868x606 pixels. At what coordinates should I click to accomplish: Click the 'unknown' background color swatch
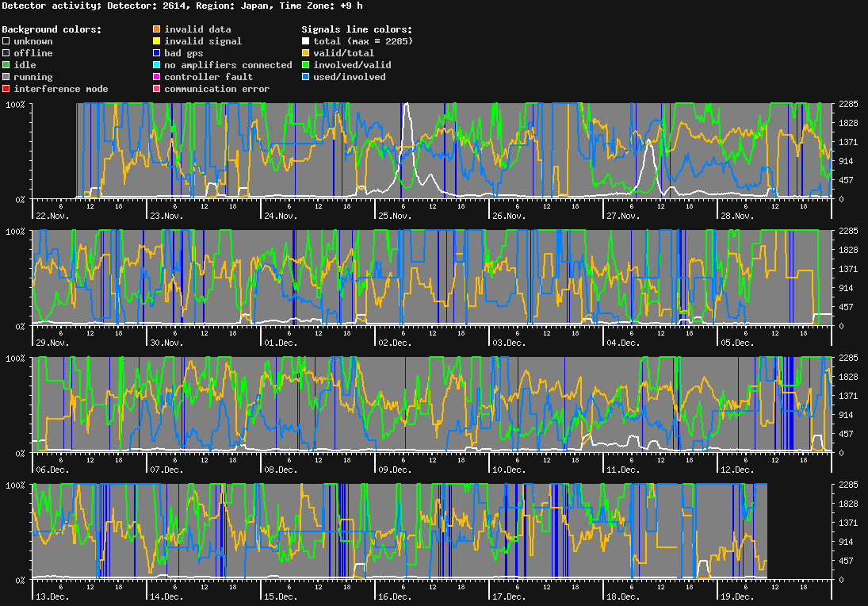pyautogui.click(x=6, y=41)
